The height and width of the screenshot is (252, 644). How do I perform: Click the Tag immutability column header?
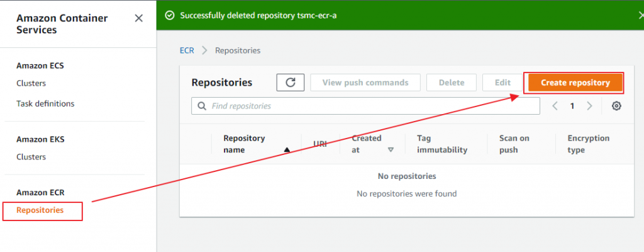pos(442,144)
